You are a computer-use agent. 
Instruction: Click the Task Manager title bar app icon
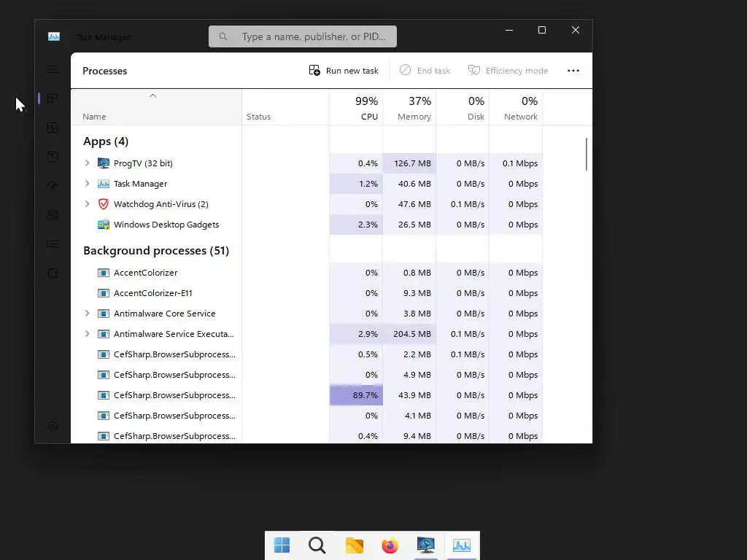click(54, 36)
